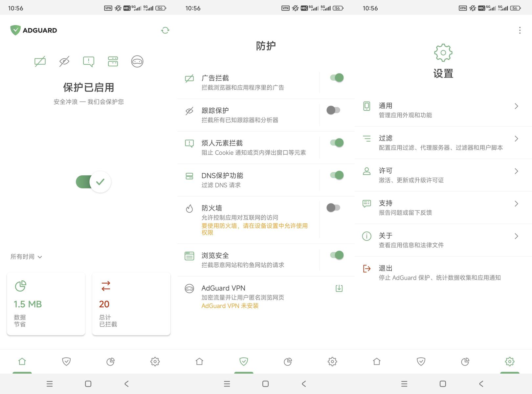Toggle the main protection switch on home
Viewport: 532px width, 394px height.
93,182
